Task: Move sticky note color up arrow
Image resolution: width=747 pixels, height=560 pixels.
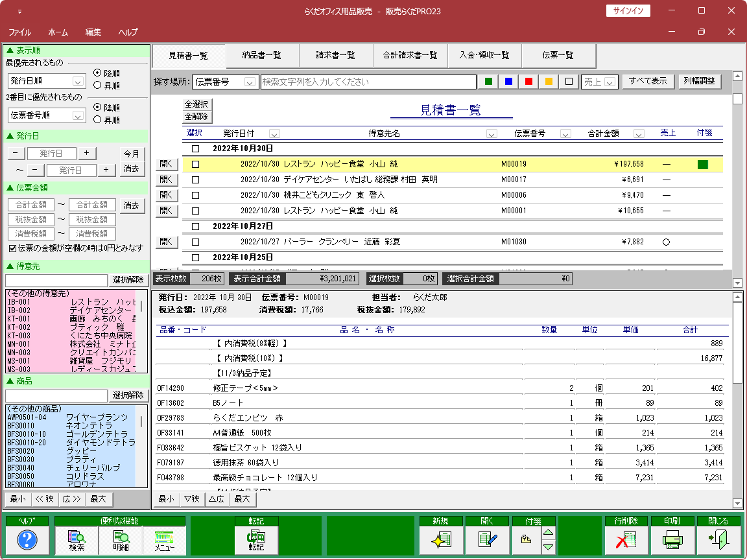Action: (549, 533)
